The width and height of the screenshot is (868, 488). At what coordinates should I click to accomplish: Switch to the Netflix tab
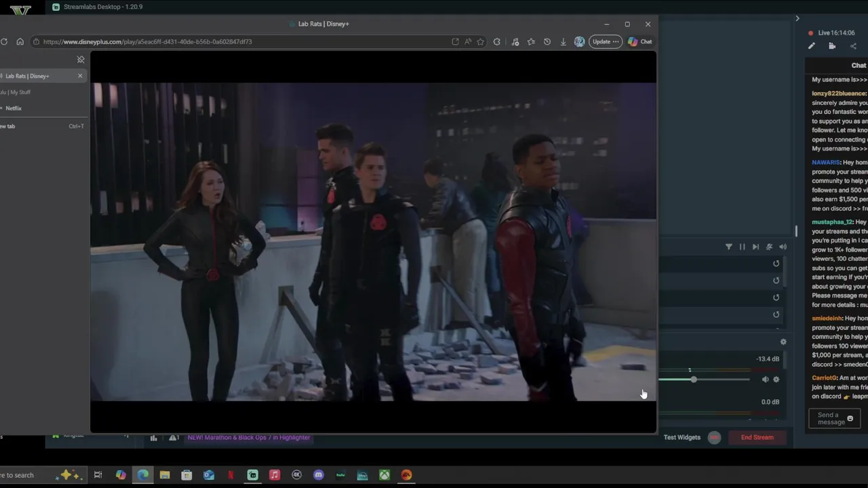(42, 108)
